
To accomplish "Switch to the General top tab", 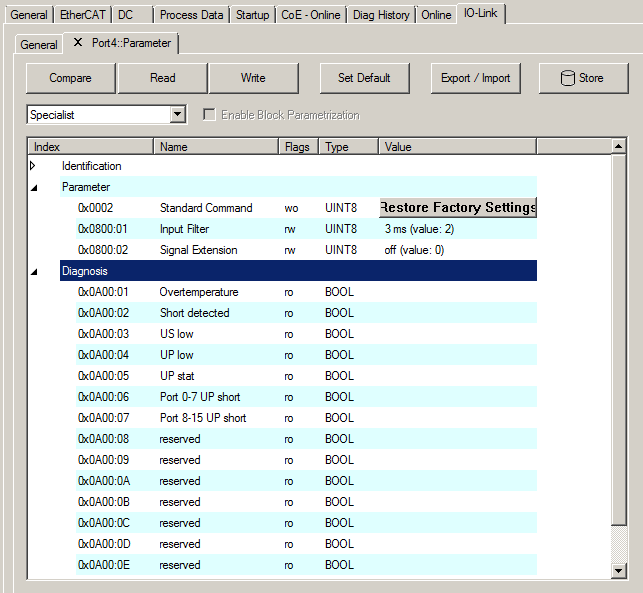I will pos(29,15).
